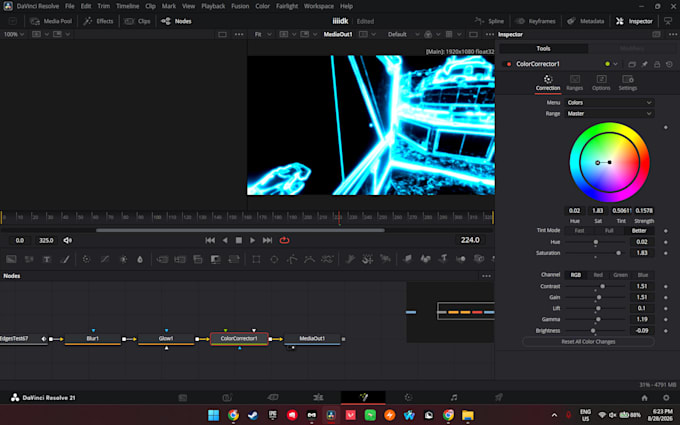Switch to the Color page icon
This screenshot has width=680, height=425.
(408, 397)
